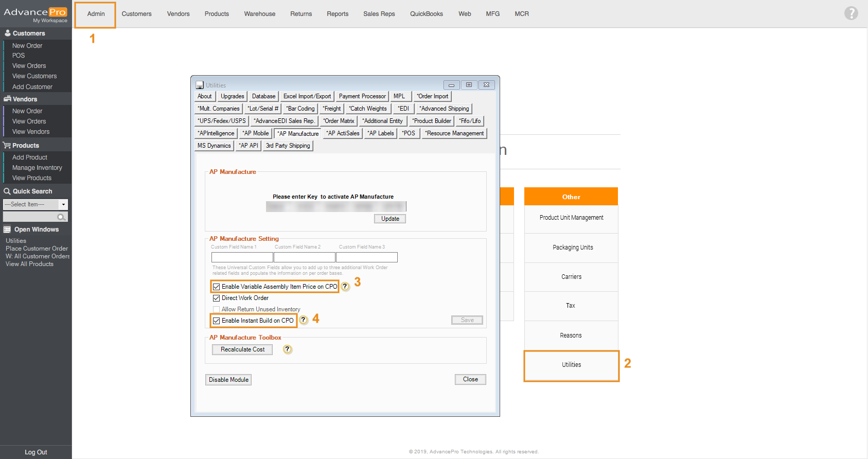Click help icon beside Recalculate Cost
The image size is (868, 459).
pyautogui.click(x=287, y=349)
